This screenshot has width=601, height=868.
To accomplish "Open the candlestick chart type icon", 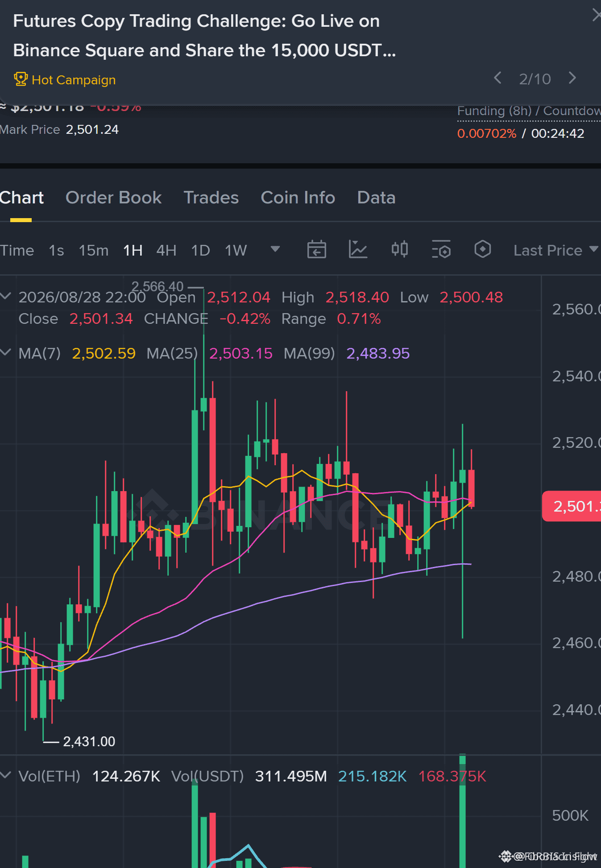I will [x=399, y=249].
